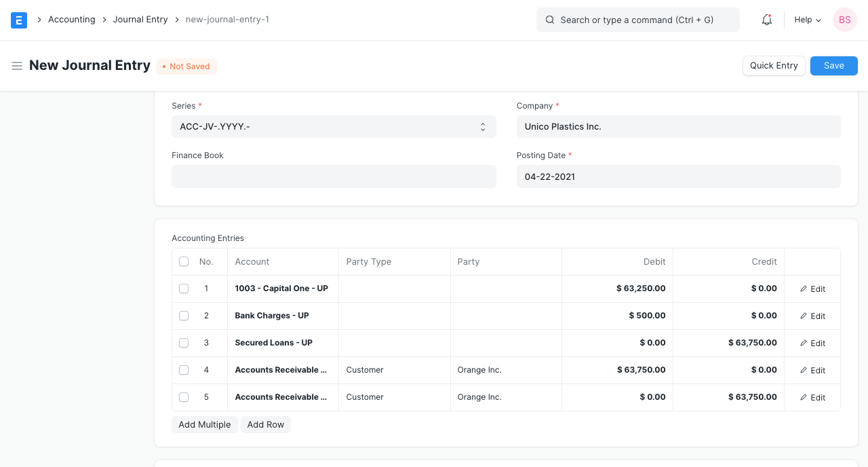Open the BS user avatar menu
The image size is (868, 467).
844,20
